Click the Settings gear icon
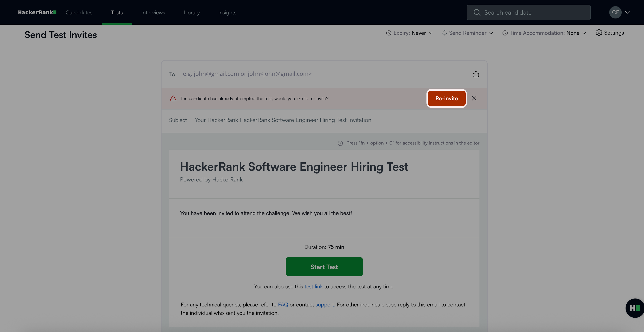This screenshot has height=332, width=644. [599, 33]
